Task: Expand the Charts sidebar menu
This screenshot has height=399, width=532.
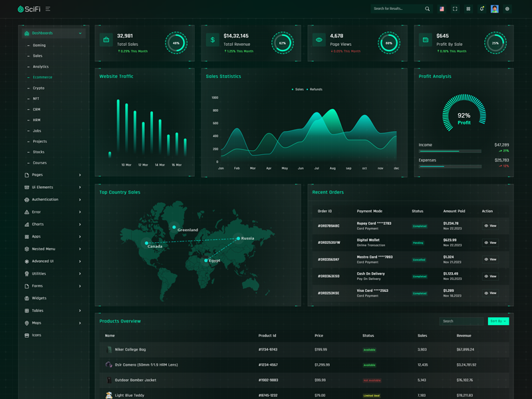Action: (x=52, y=224)
